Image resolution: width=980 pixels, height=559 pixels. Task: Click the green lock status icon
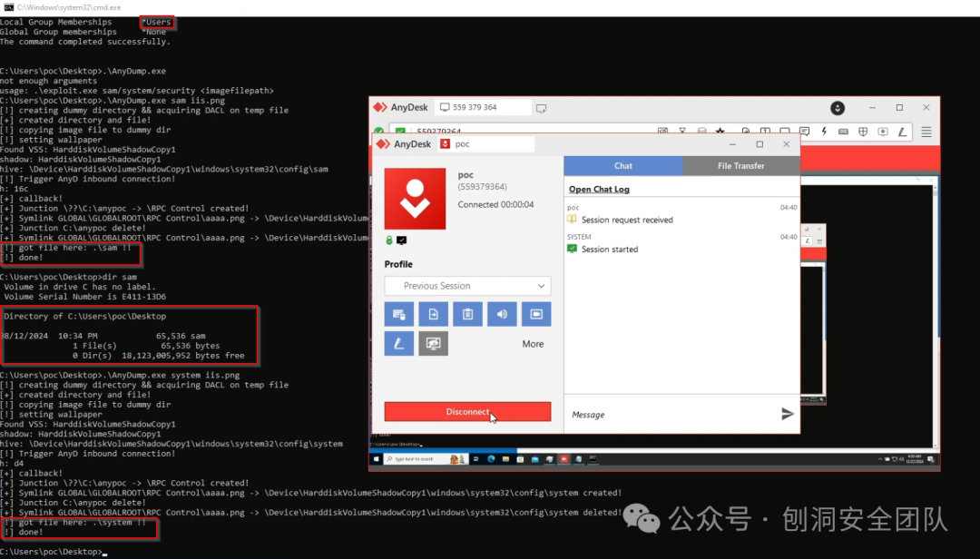click(x=389, y=240)
